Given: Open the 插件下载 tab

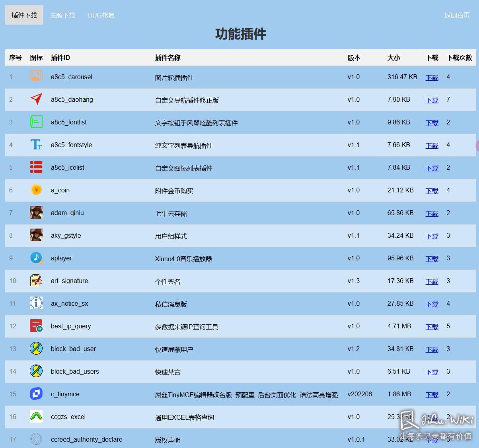Looking at the screenshot, I should point(24,15).
